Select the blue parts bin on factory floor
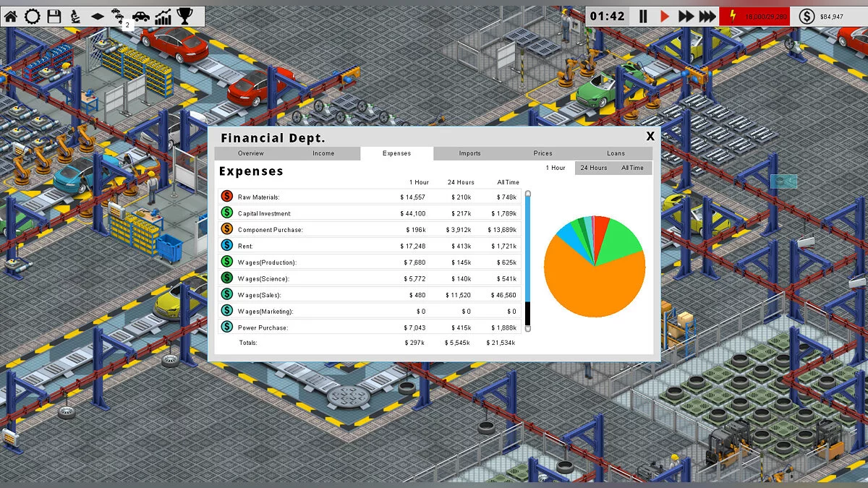The width and height of the screenshot is (868, 488). point(169,249)
